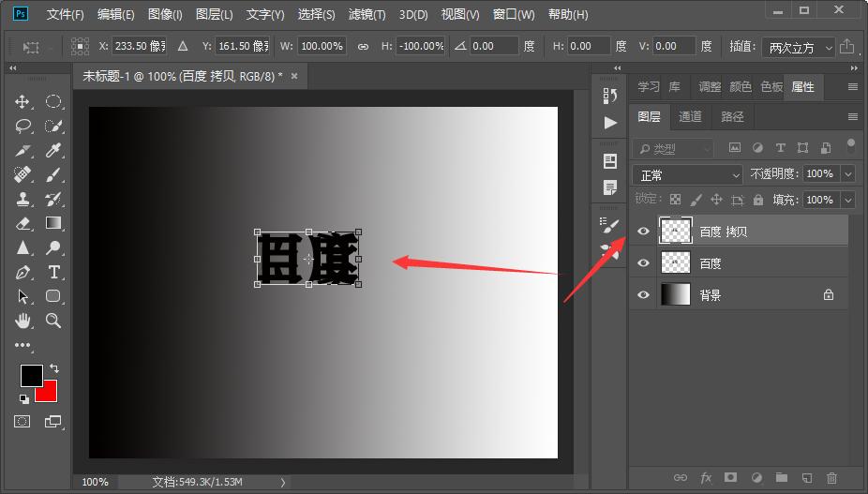
Task: Change the screen mode
Action: [52, 422]
